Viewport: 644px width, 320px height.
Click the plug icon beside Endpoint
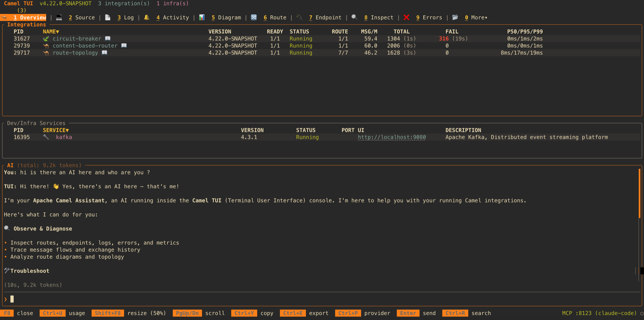pos(299,17)
